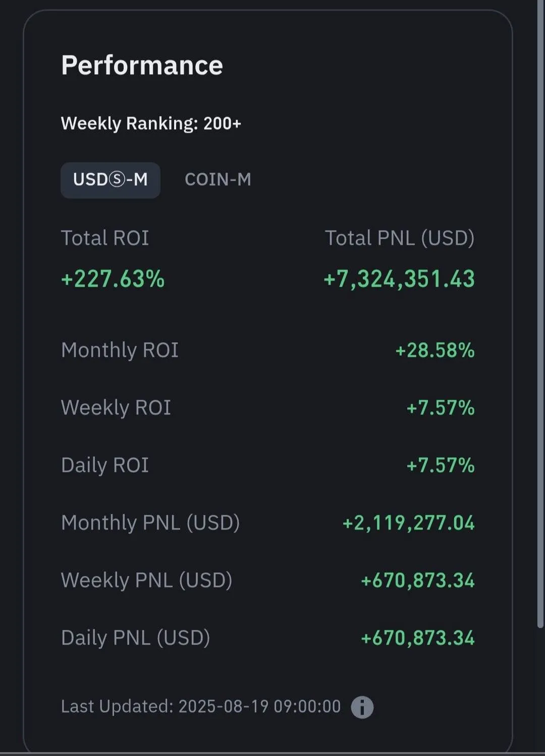545x756 pixels.
Task: Click the +7,324,351.43 total PNL value
Action: [x=399, y=279]
